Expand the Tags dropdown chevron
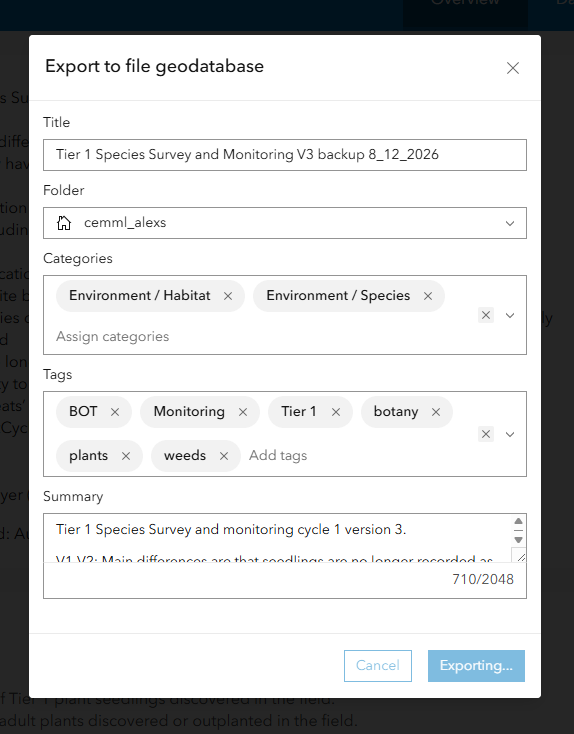 pos(510,434)
